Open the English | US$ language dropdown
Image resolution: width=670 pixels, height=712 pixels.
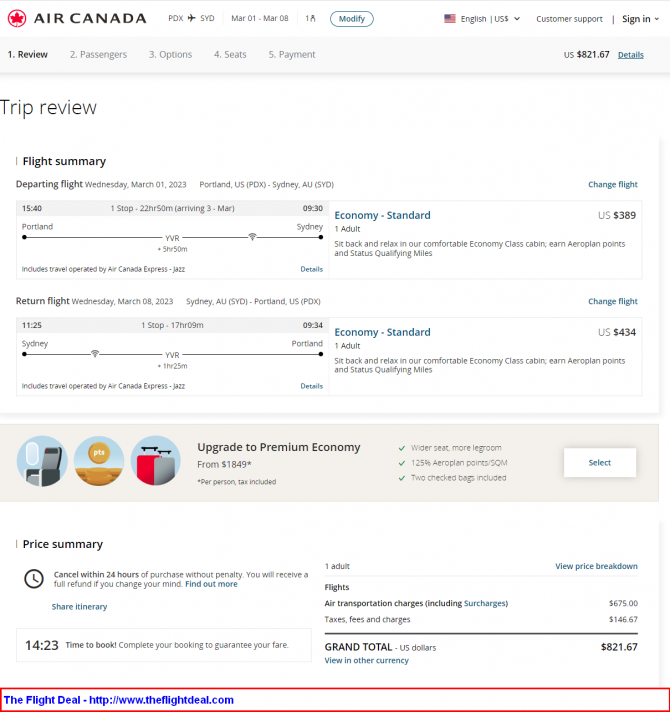[482, 19]
